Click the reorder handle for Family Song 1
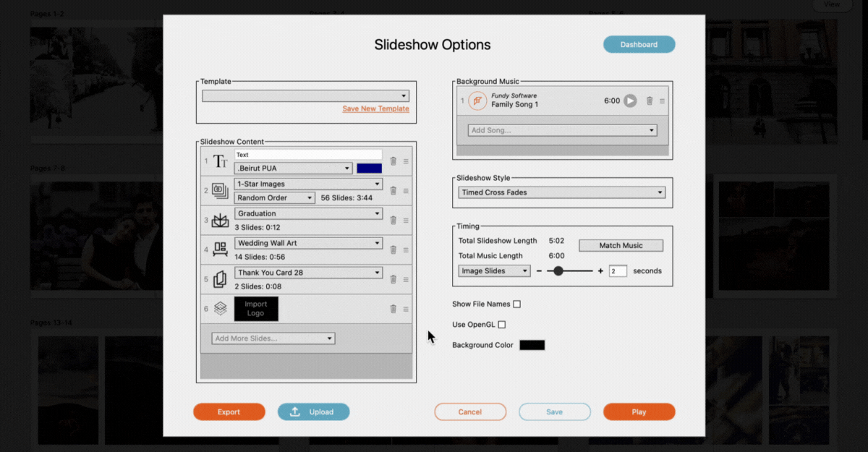Screen dimensions: 868x452 point(662,101)
